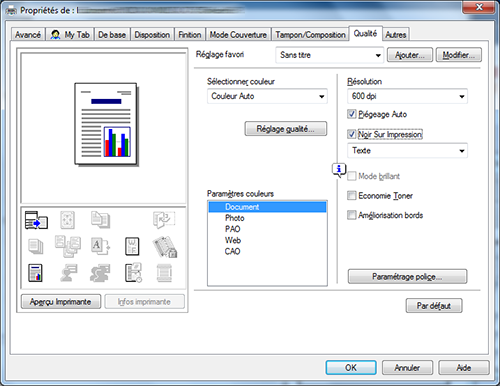The height and width of the screenshot is (386, 500).
Task: Click the Infos imprimante button
Action: [x=144, y=302]
